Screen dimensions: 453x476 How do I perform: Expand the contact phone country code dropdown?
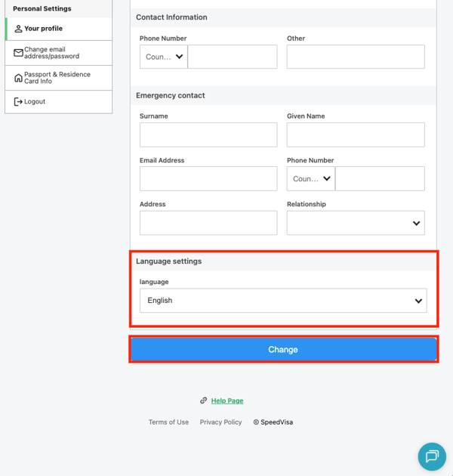point(164,57)
